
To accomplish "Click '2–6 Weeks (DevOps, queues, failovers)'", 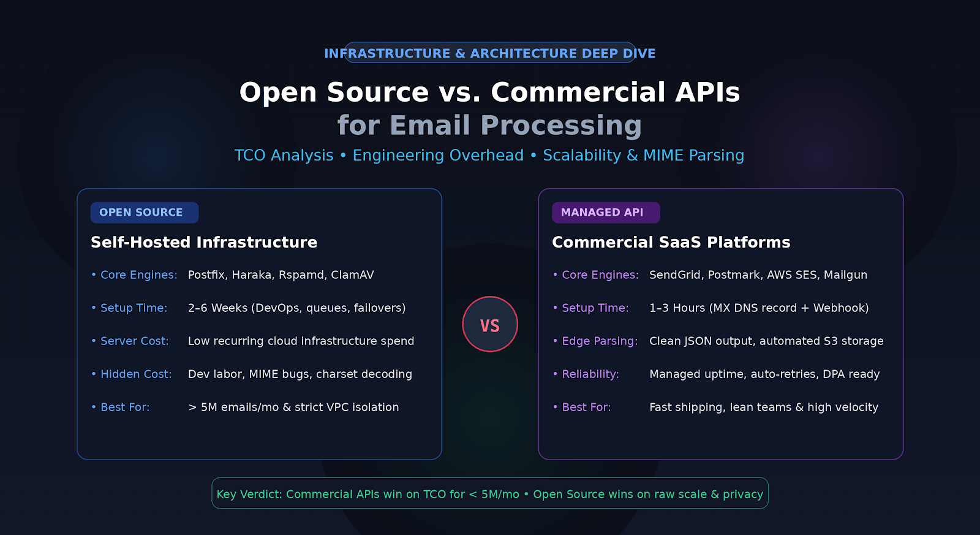I will pos(297,308).
